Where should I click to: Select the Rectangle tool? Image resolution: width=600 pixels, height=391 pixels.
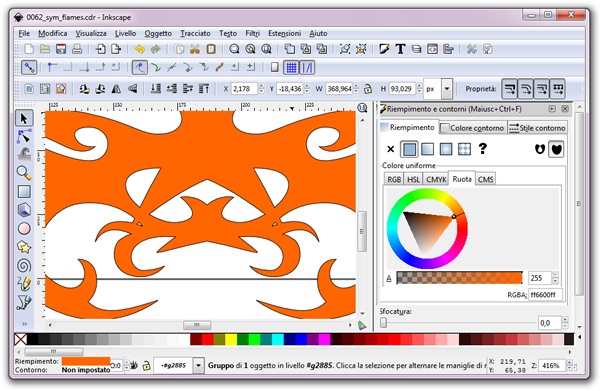click(24, 191)
